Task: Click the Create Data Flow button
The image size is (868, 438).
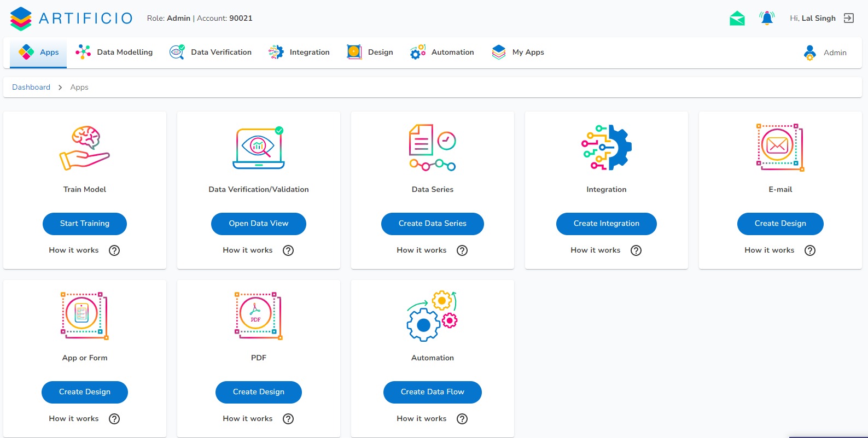Action: coord(433,392)
